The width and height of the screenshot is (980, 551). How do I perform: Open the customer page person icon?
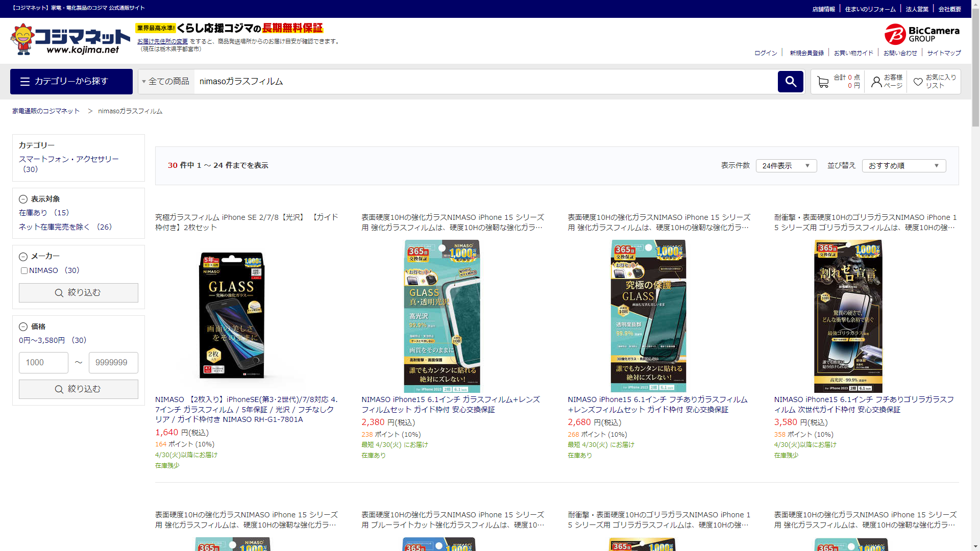click(x=876, y=82)
